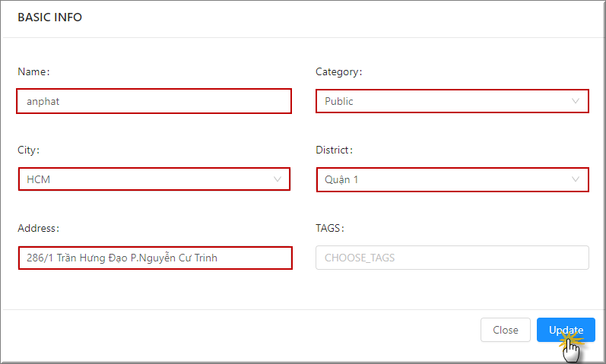Click the Category: label
The width and height of the screenshot is (606, 364).
pos(339,72)
